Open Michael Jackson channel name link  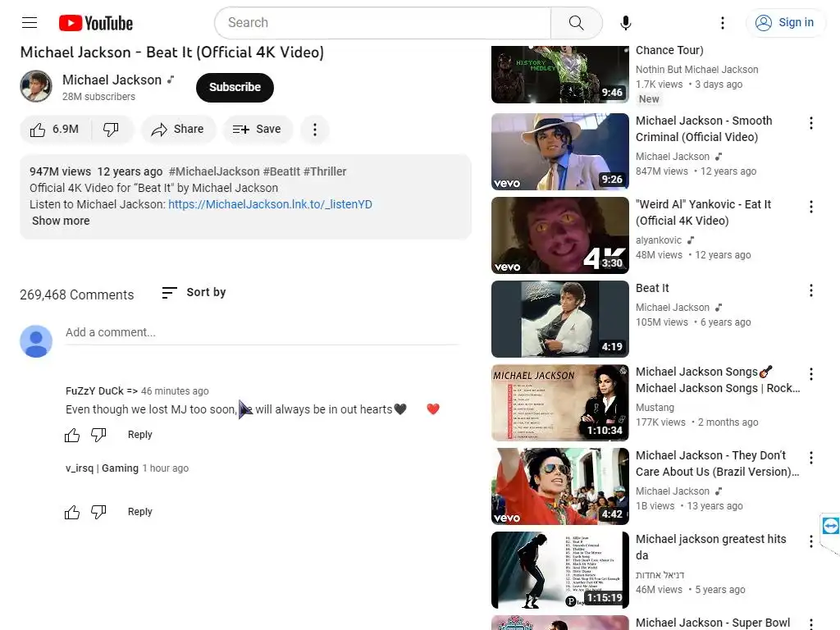pos(112,80)
